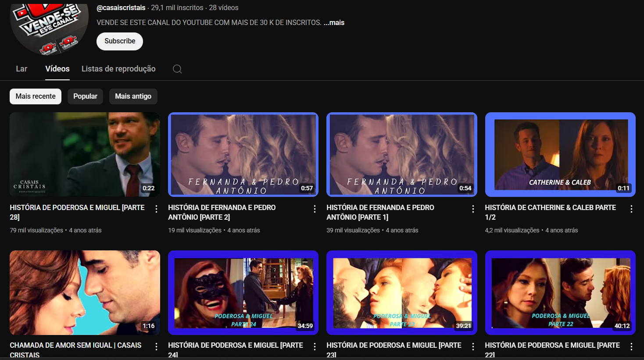644x360 pixels.
Task: Open title link Chamada de Amor Sem Igual
Action: click(x=75, y=350)
